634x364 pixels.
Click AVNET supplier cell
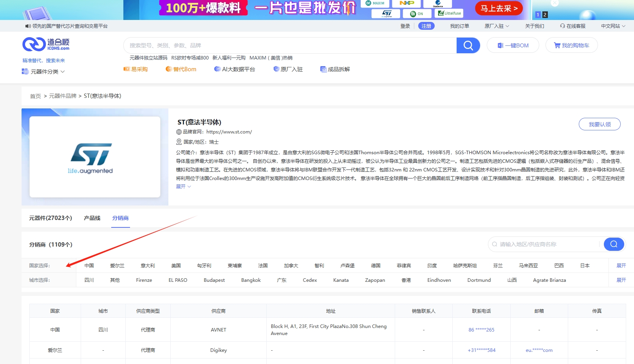coord(219,330)
